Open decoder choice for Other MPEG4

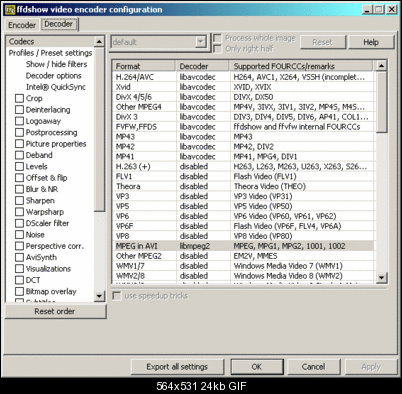pyautogui.click(x=203, y=107)
